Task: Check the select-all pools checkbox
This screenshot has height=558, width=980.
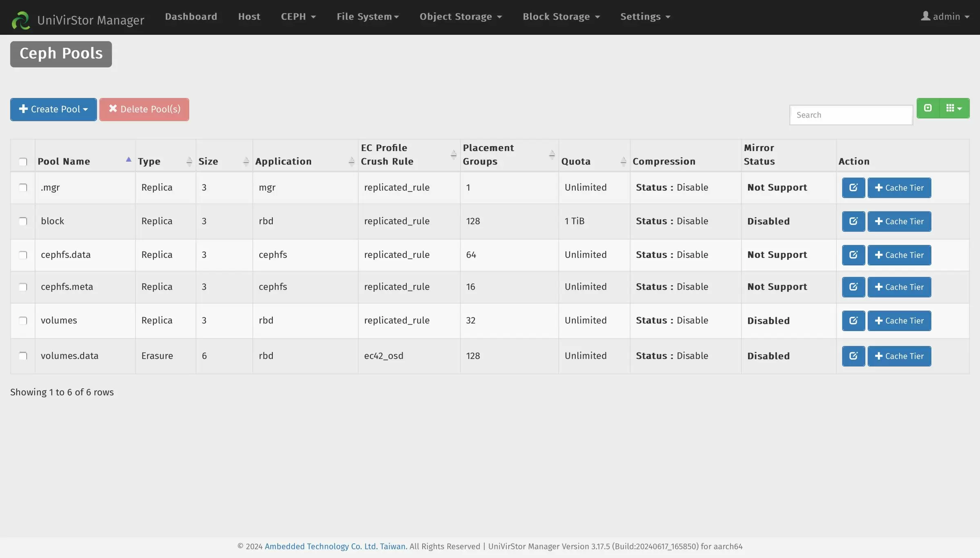Action: pyautogui.click(x=23, y=162)
